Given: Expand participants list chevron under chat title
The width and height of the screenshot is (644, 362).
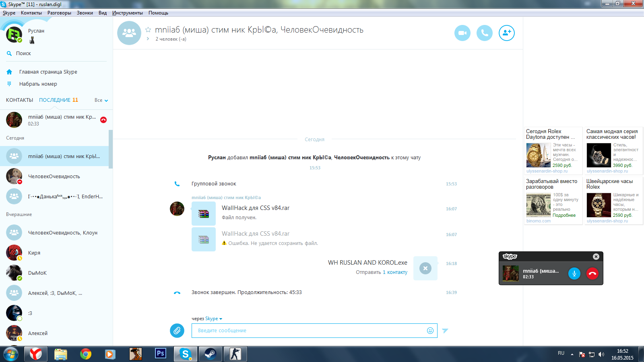Looking at the screenshot, I should pos(148,39).
